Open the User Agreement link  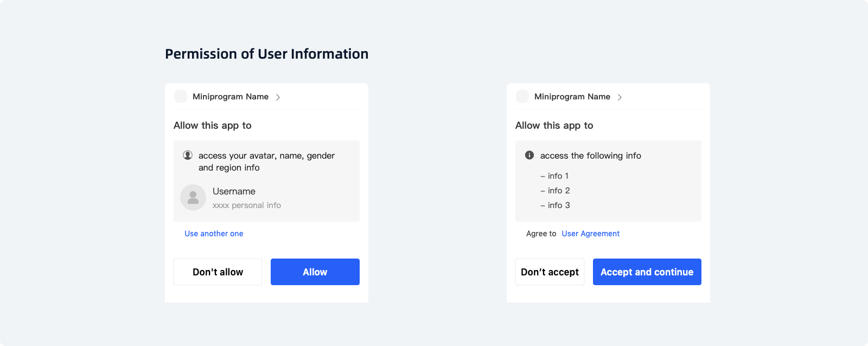pos(590,234)
